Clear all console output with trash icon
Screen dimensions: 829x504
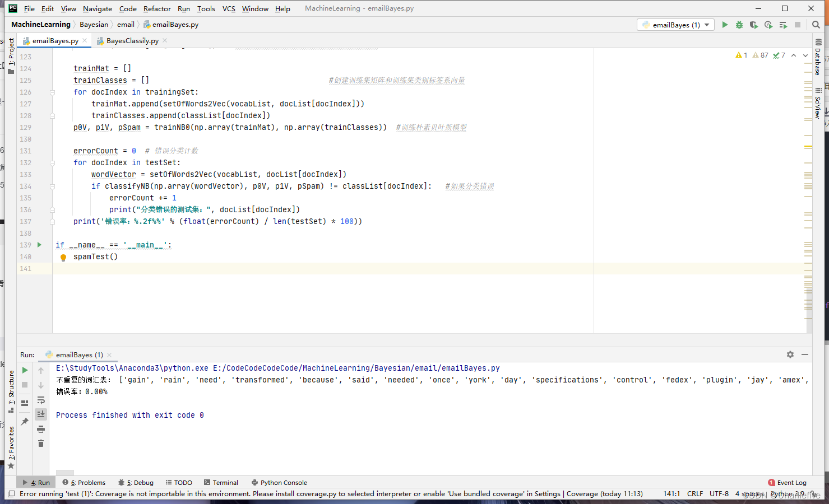41,444
